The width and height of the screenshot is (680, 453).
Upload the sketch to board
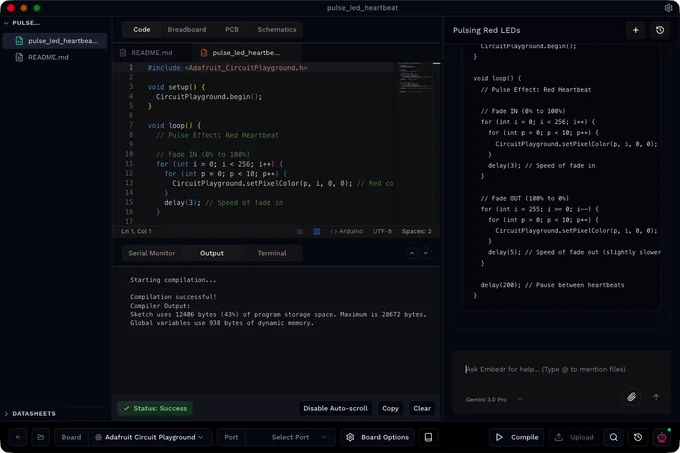point(574,437)
